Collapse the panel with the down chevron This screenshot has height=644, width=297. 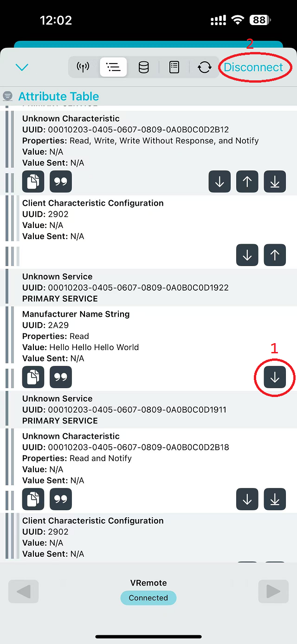coord(22,67)
